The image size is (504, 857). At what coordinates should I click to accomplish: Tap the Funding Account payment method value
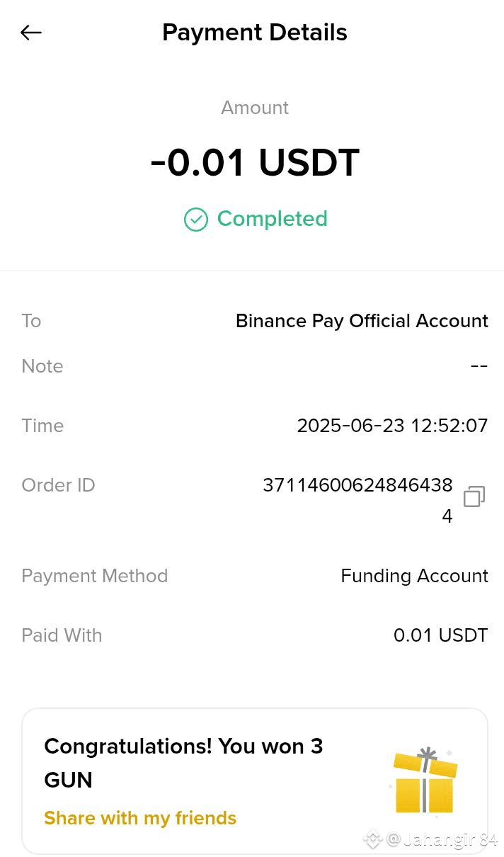[x=414, y=576]
